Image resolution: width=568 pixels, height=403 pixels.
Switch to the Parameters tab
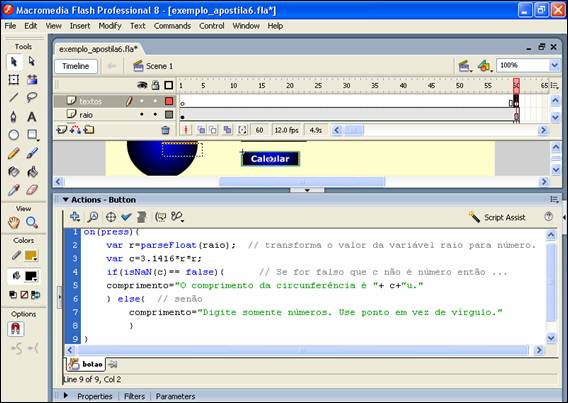tap(175, 396)
